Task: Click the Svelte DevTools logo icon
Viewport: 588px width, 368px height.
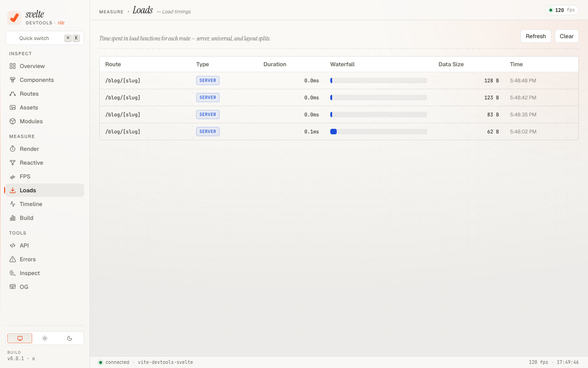Action: (x=14, y=18)
